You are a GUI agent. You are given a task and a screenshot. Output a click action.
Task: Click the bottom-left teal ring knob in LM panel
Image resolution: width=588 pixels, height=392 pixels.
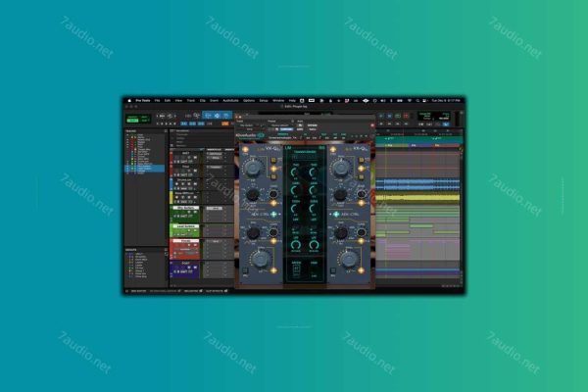[296, 245]
